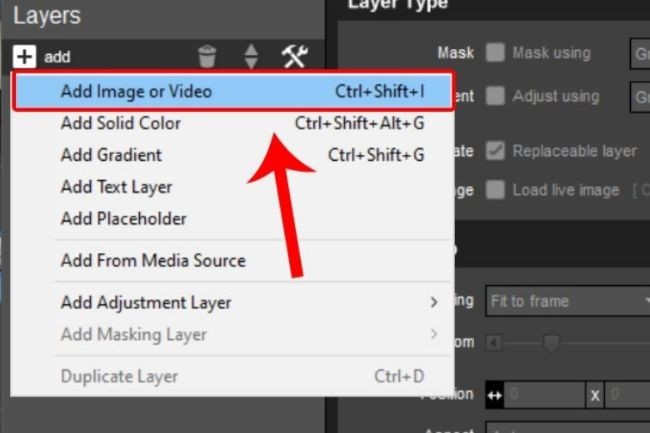This screenshot has height=433, width=650.
Task: Click the up/down layer reorder arrows
Action: click(251, 57)
